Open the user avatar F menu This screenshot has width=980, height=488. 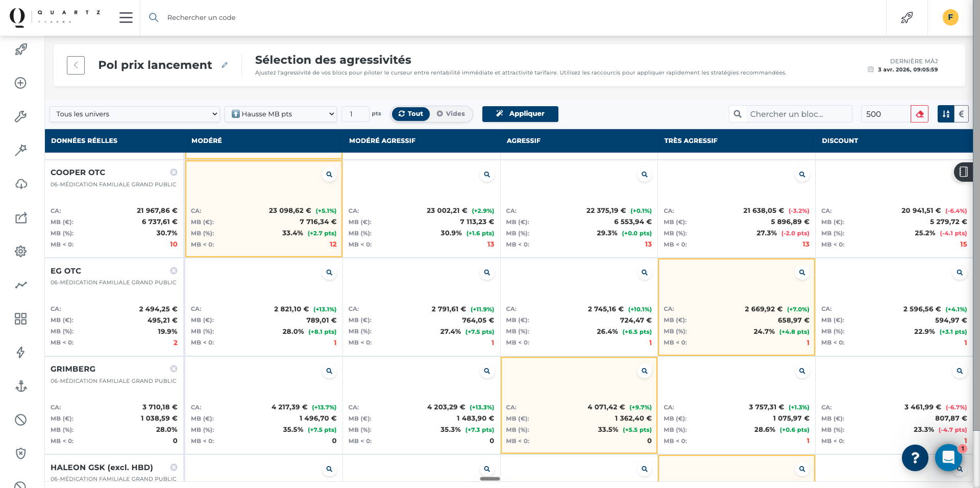click(950, 17)
